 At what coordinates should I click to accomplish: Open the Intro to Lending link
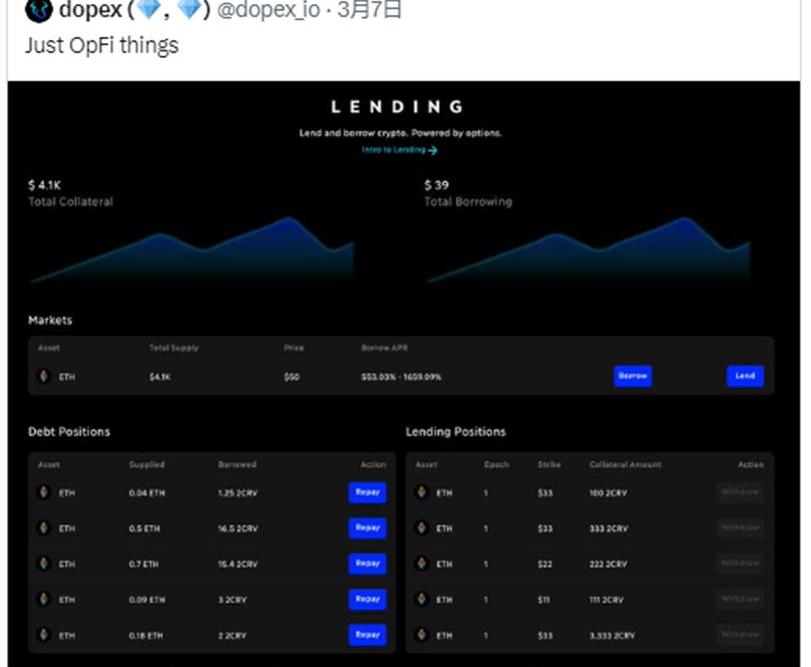tap(399, 150)
